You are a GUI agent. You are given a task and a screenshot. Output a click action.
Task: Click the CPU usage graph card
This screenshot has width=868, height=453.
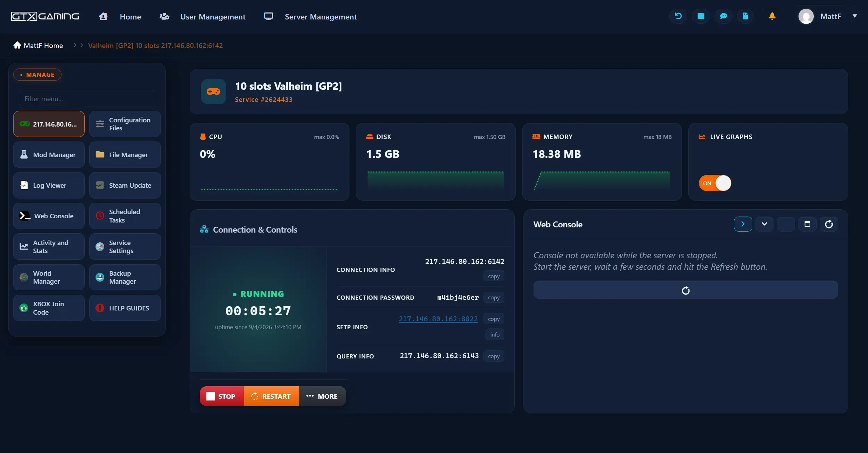(x=269, y=162)
